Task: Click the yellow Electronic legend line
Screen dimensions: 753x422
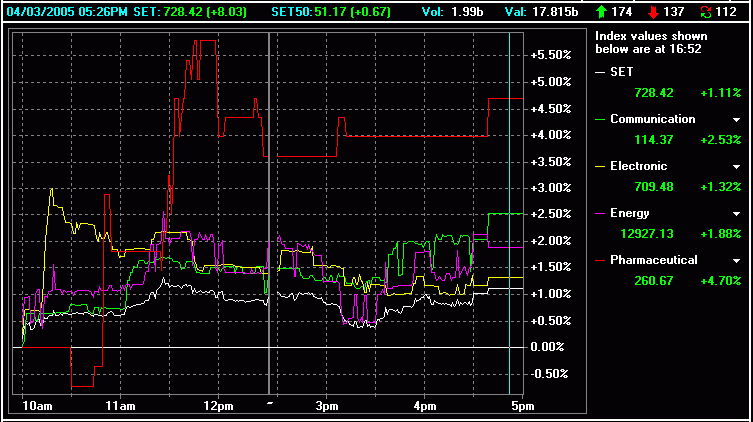Action: [x=600, y=167]
